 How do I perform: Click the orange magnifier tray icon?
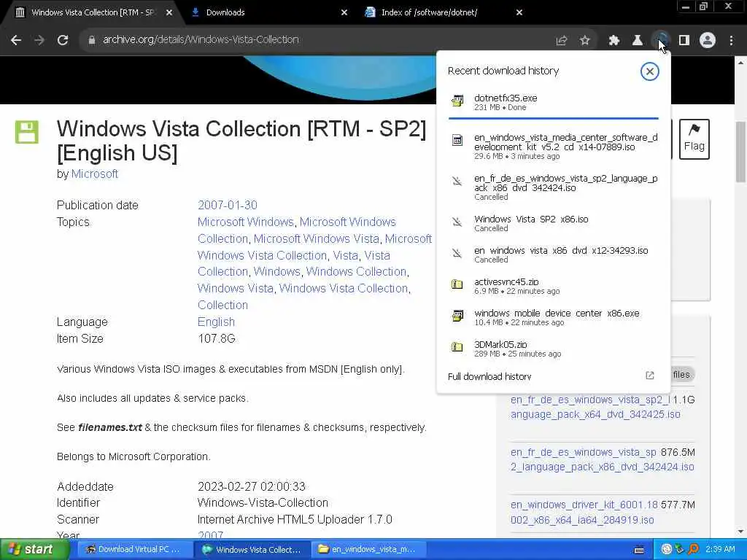click(694, 550)
